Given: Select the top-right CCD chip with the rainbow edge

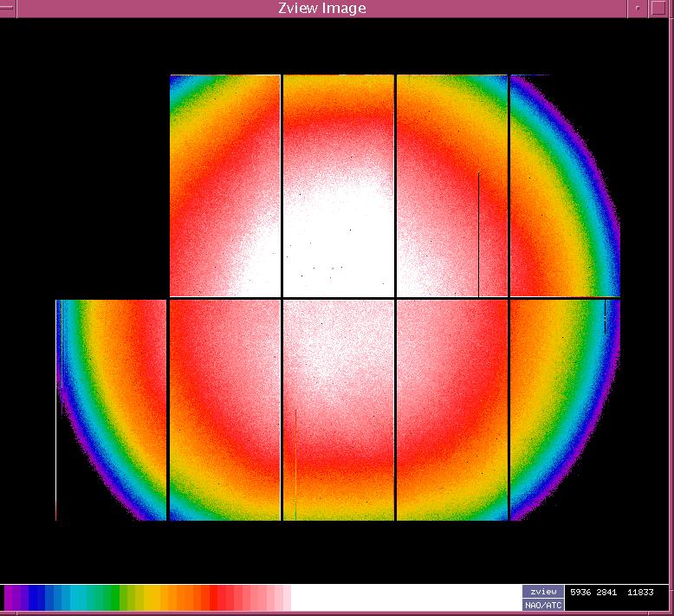Looking at the screenshot, I should pyautogui.click(x=564, y=185).
